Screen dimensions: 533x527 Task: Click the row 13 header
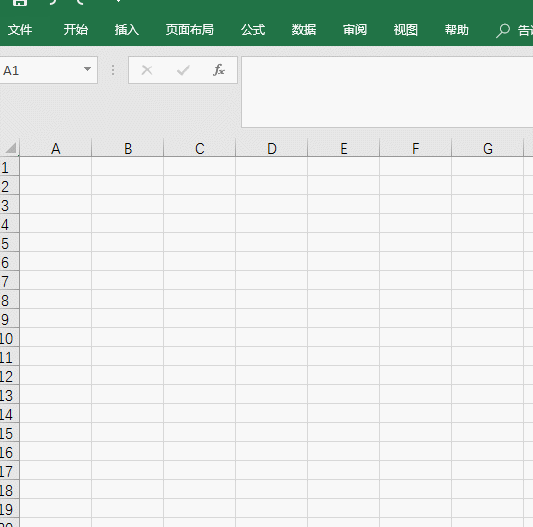coord(10,395)
